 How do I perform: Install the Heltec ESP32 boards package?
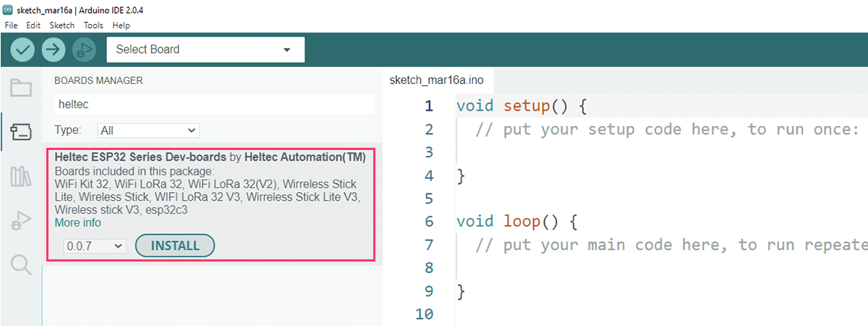click(x=175, y=246)
